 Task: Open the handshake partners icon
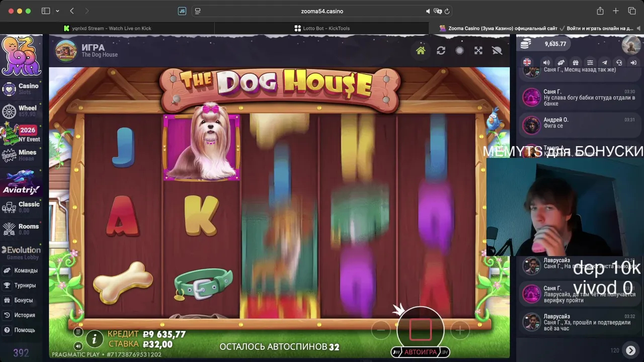561,62
